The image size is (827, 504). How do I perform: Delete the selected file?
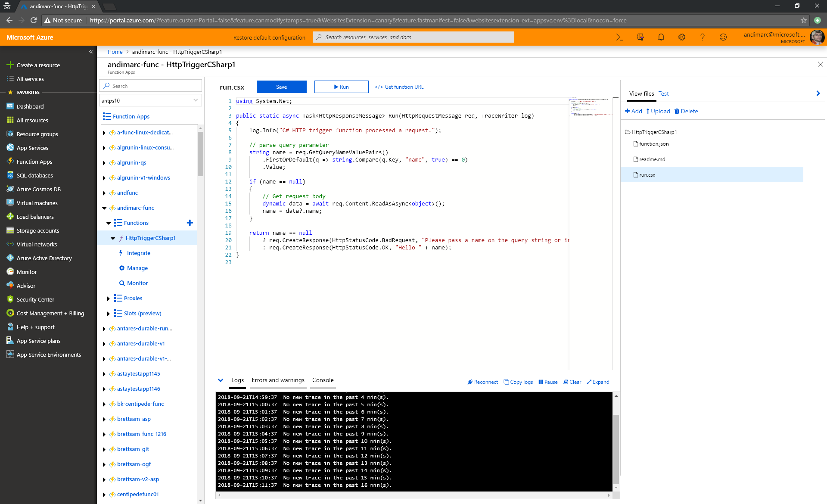[x=686, y=111]
